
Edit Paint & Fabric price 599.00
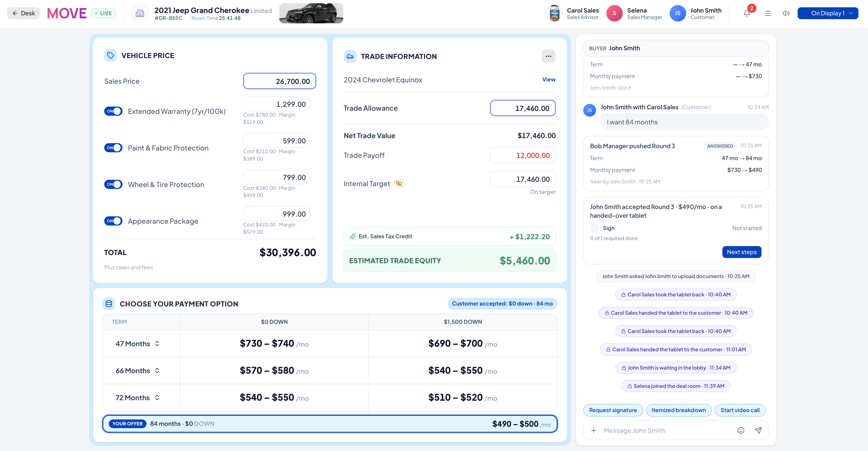pyautogui.click(x=276, y=141)
